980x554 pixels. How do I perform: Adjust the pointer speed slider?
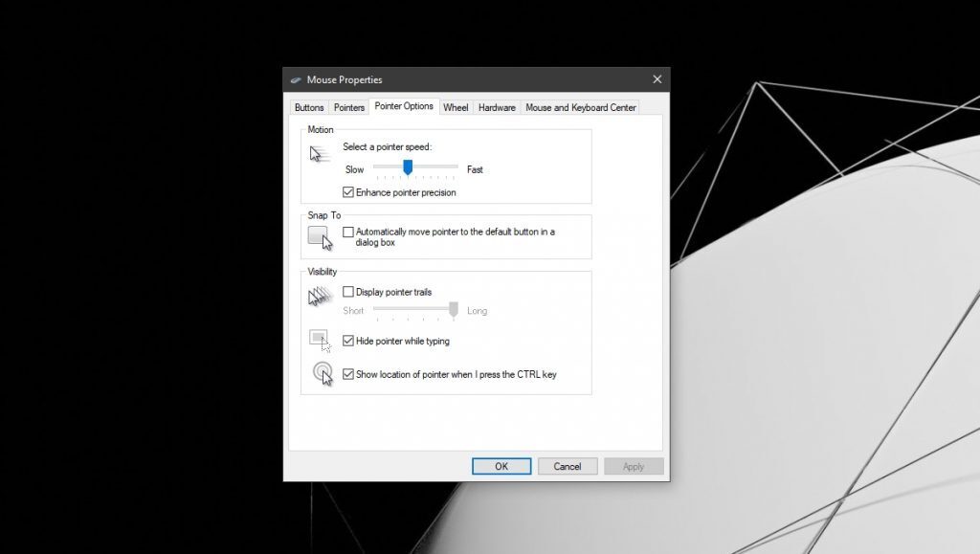pyautogui.click(x=409, y=168)
